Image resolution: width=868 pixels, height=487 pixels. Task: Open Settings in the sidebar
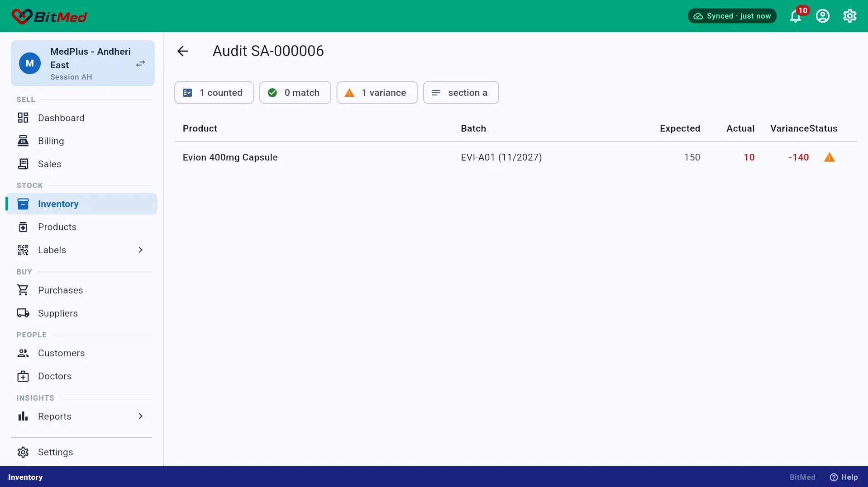coord(81,452)
